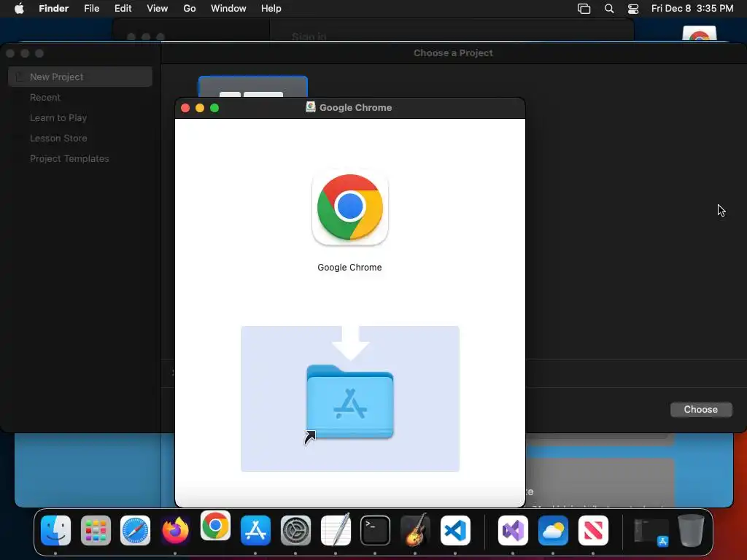
Task: Open App Store from the Dock
Action: tap(255, 530)
